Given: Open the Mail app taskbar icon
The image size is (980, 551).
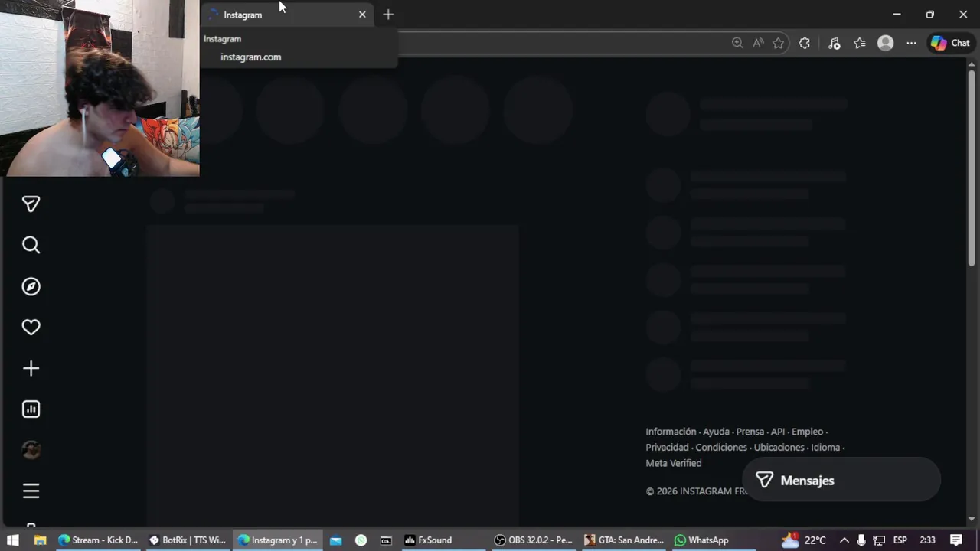Looking at the screenshot, I should (x=335, y=540).
